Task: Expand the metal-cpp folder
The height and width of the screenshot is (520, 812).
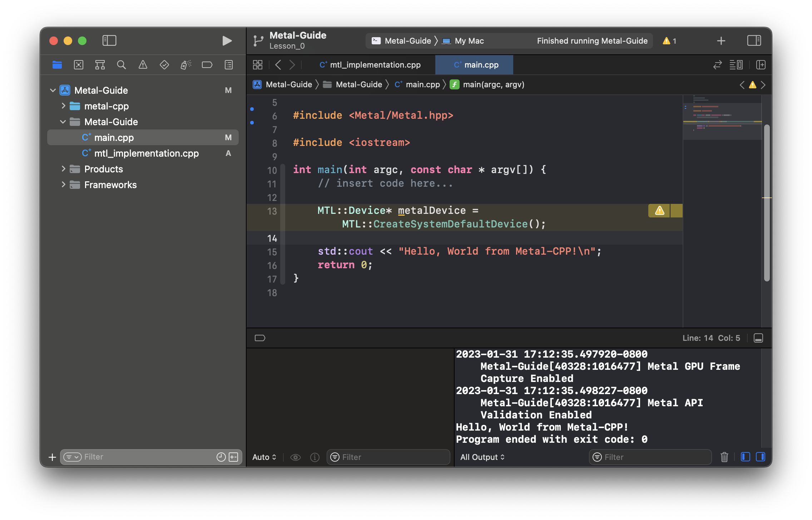Action: click(x=64, y=106)
